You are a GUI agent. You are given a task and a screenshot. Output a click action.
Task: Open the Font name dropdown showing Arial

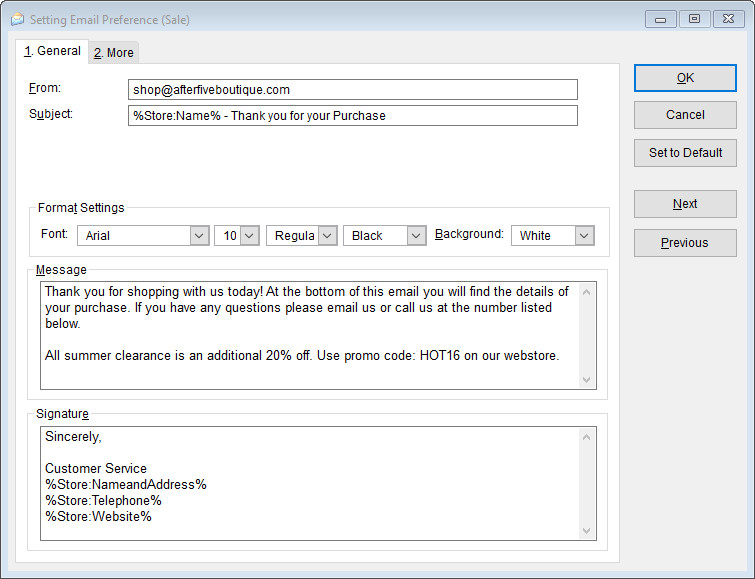point(143,236)
